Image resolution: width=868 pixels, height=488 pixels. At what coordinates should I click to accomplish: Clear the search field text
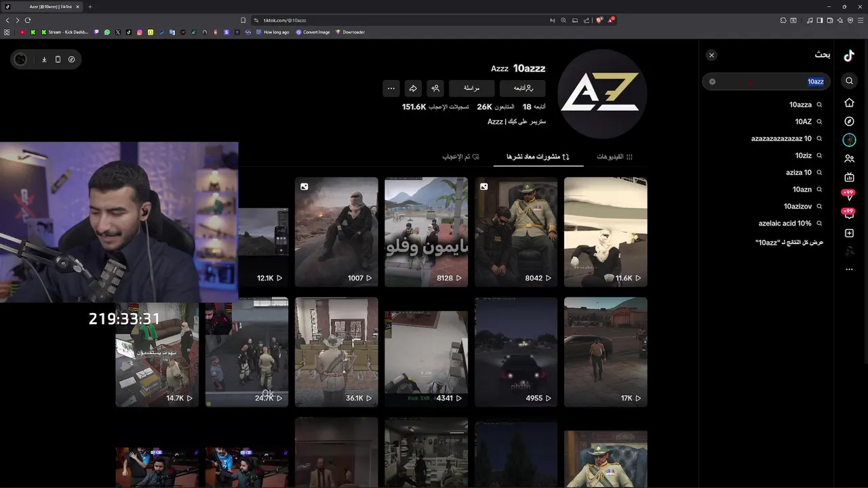[x=712, y=81]
